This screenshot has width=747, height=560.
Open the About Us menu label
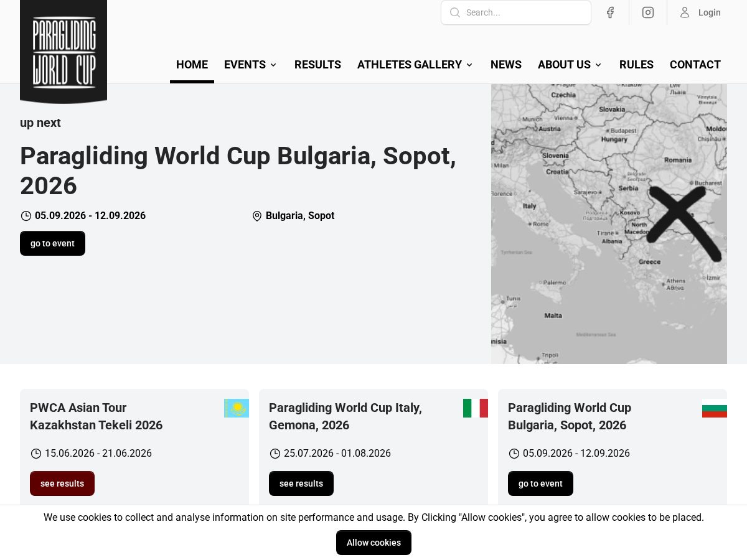click(x=564, y=65)
